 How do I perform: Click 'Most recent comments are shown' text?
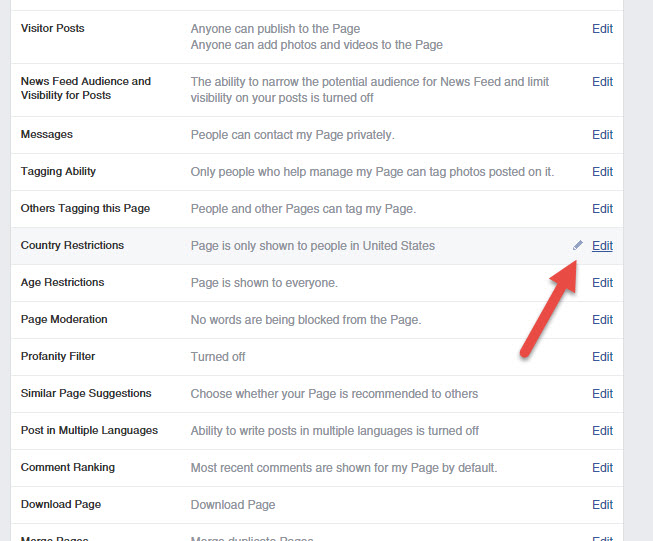[x=344, y=468]
